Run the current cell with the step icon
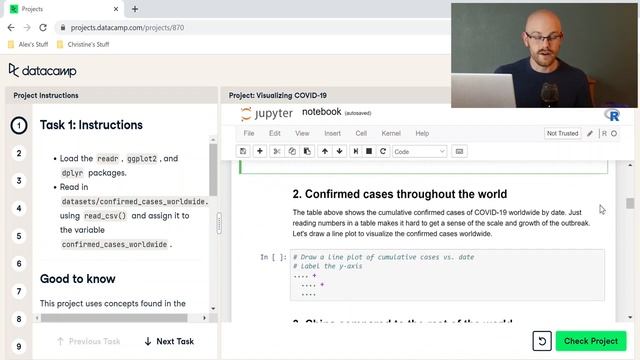The height and width of the screenshot is (360, 640). click(356, 151)
